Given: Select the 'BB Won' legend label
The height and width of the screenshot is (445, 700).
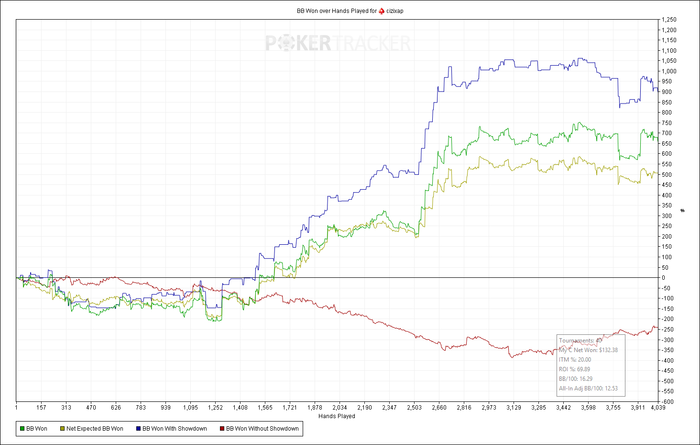Looking at the screenshot, I should (x=37, y=428).
